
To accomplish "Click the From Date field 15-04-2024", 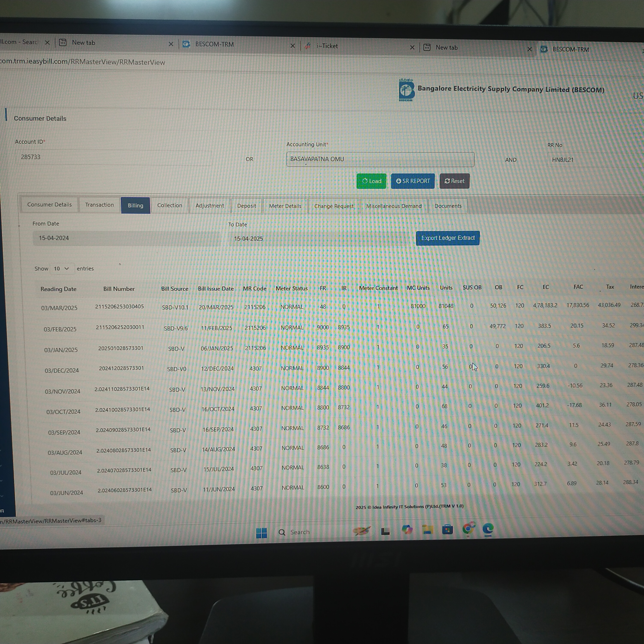I will click(x=126, y=238).
